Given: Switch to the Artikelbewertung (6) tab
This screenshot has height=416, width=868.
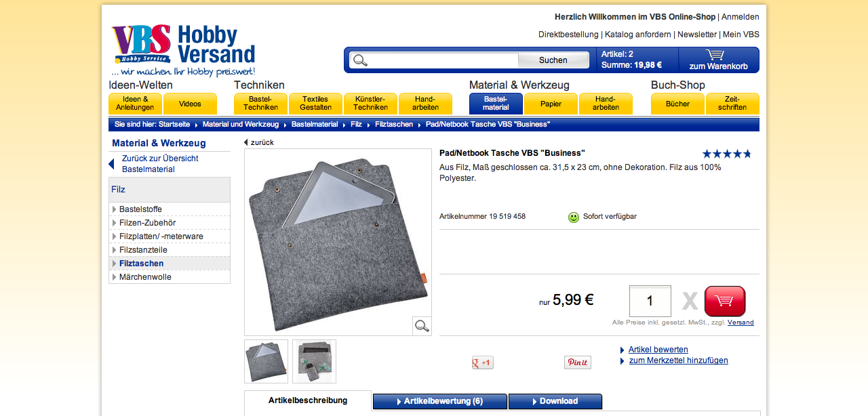Looking at the screenshot, I should [x=439, y=401].
